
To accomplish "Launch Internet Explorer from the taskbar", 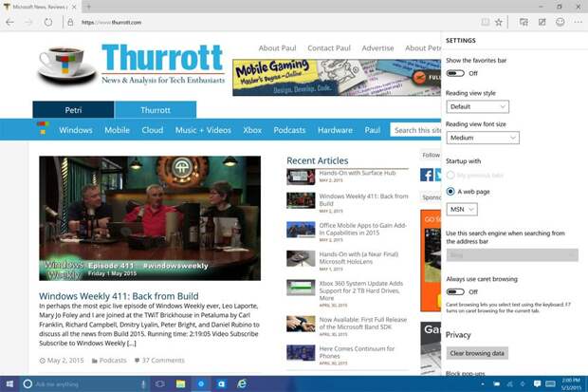I will (x=242, y=383).
